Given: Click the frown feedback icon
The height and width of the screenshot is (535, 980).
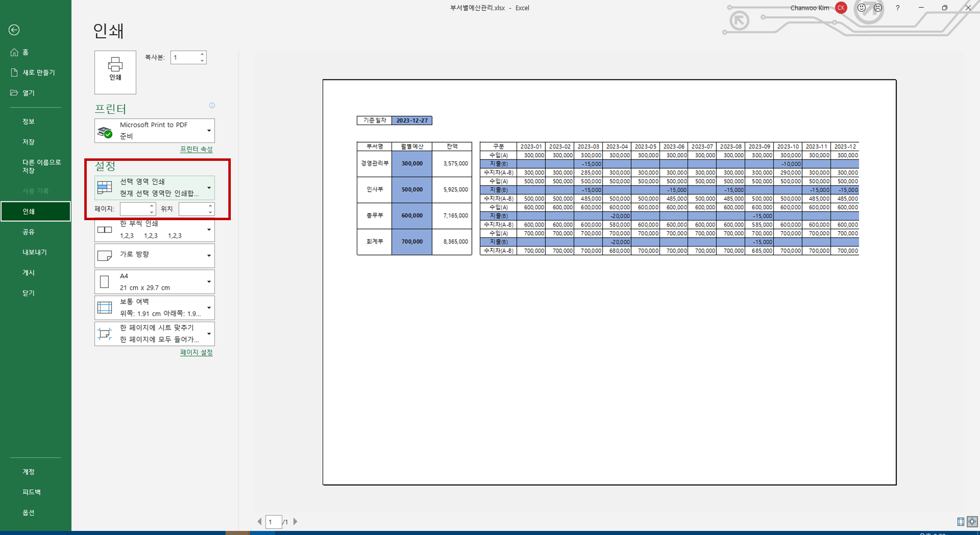Looking at the screenshot, I should 878,8.
